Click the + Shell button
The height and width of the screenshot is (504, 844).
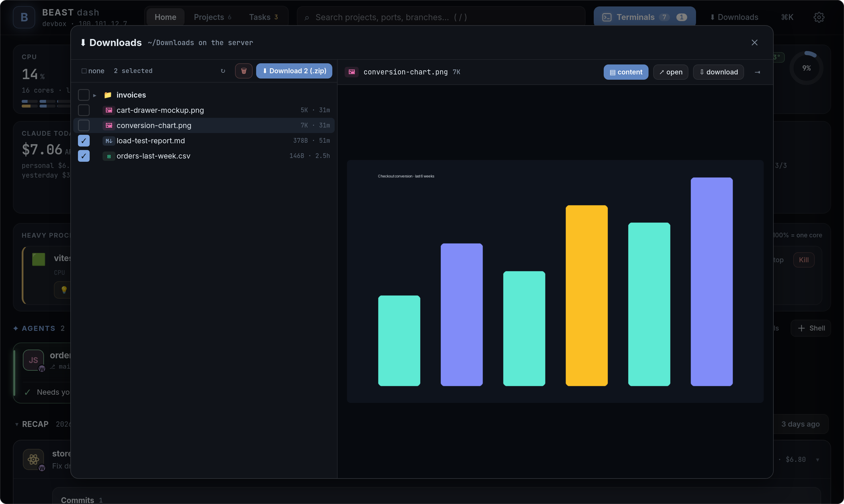811,328
